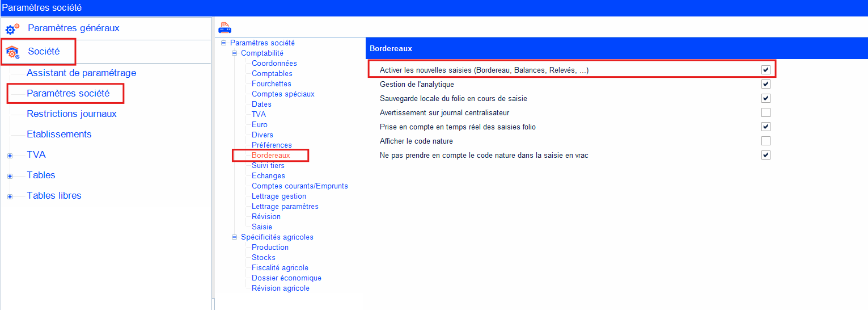Viewport: 868px width, 310px height.
Task: Uncheck Activer les nouvelles saisies checkbox
Action: pyautogui.click(x=766, y=70)
